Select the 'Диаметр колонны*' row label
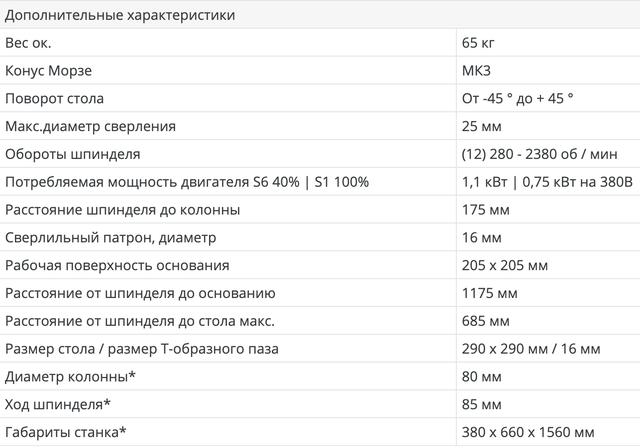 (70, 377)
